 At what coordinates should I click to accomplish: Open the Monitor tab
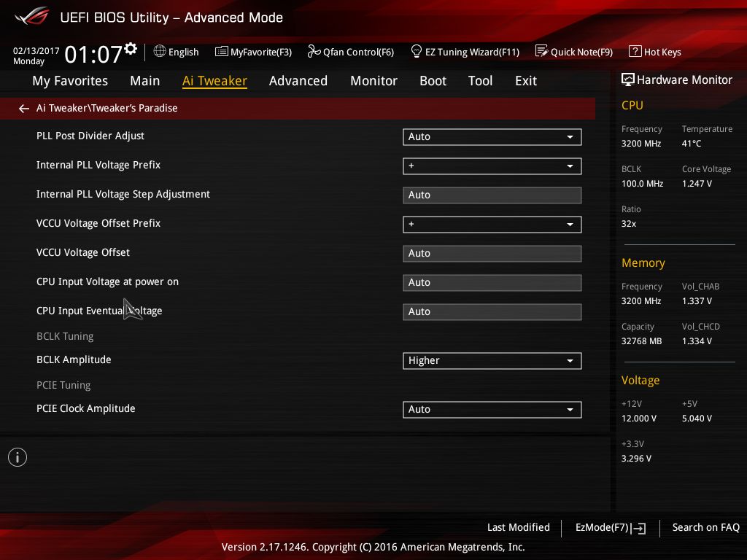374,81
